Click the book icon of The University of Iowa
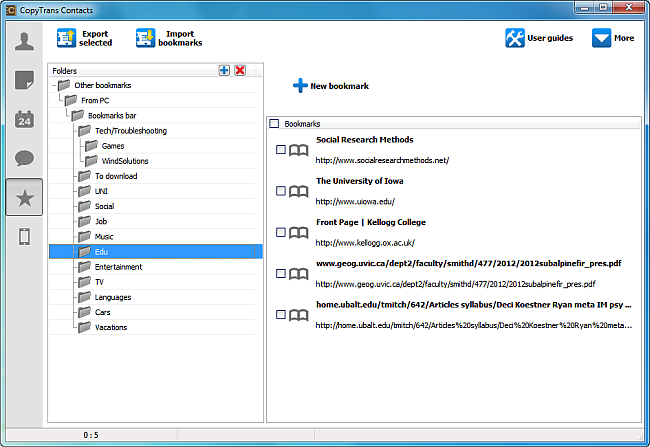 [298, 191]
